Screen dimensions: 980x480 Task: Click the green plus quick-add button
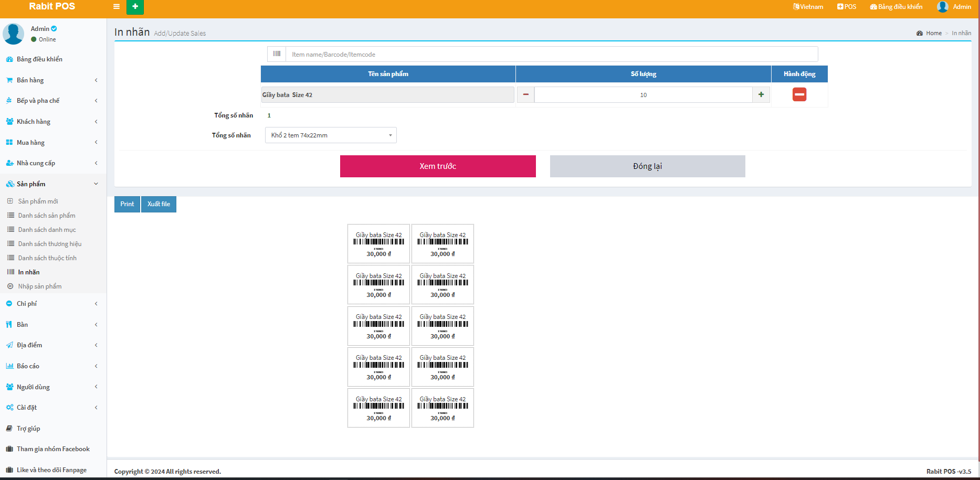point(135,7)
